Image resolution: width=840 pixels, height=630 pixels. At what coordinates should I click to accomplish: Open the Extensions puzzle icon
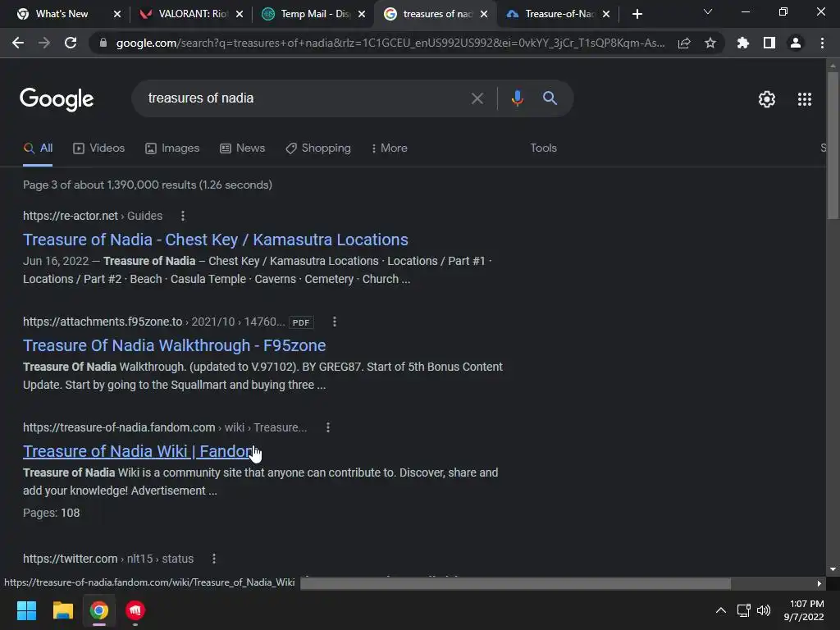tap(743, 43)
